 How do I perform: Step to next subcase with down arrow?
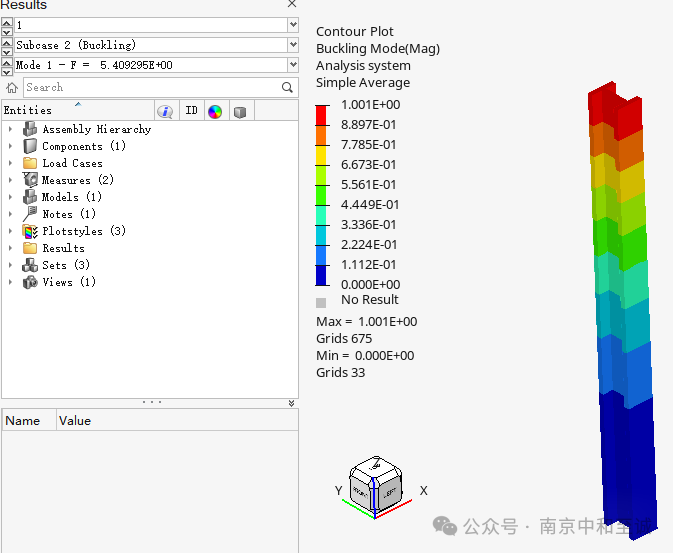coord(7,52)
